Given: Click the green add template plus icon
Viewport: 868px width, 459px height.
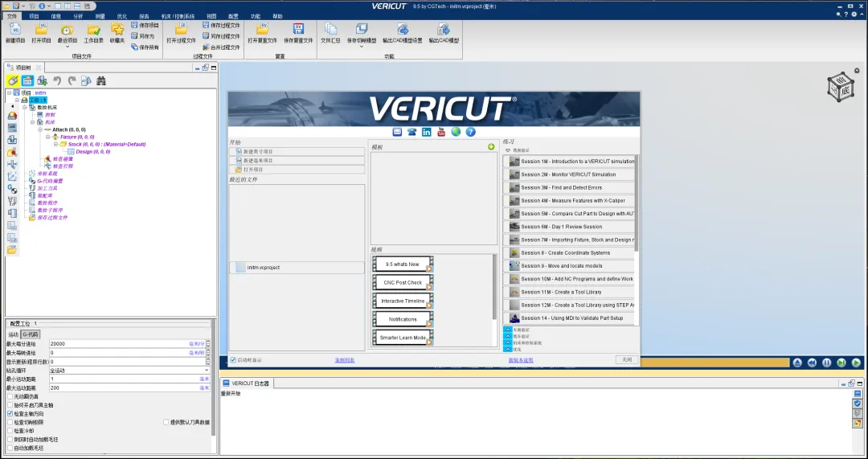Looking at the screenshot, I should point(491,147).
